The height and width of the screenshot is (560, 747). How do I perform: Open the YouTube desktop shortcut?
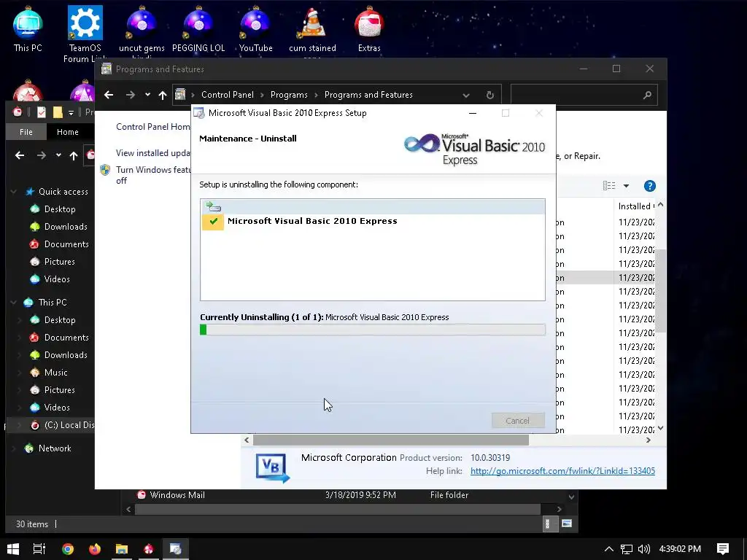click(x=255, y=28)
